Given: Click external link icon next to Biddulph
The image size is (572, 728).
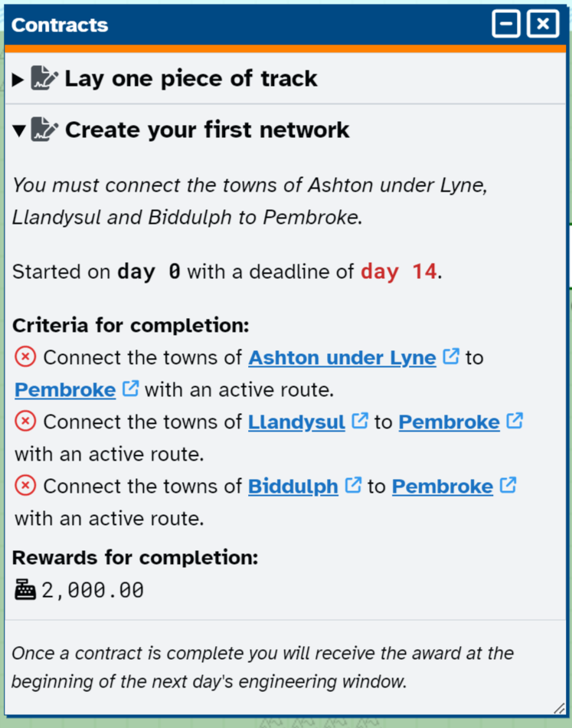Looking at the screenshot, I should pyautogui.click(x=353, y=485).
